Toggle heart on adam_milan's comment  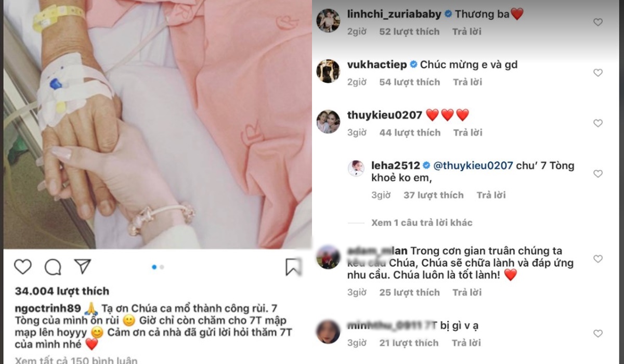598,258
